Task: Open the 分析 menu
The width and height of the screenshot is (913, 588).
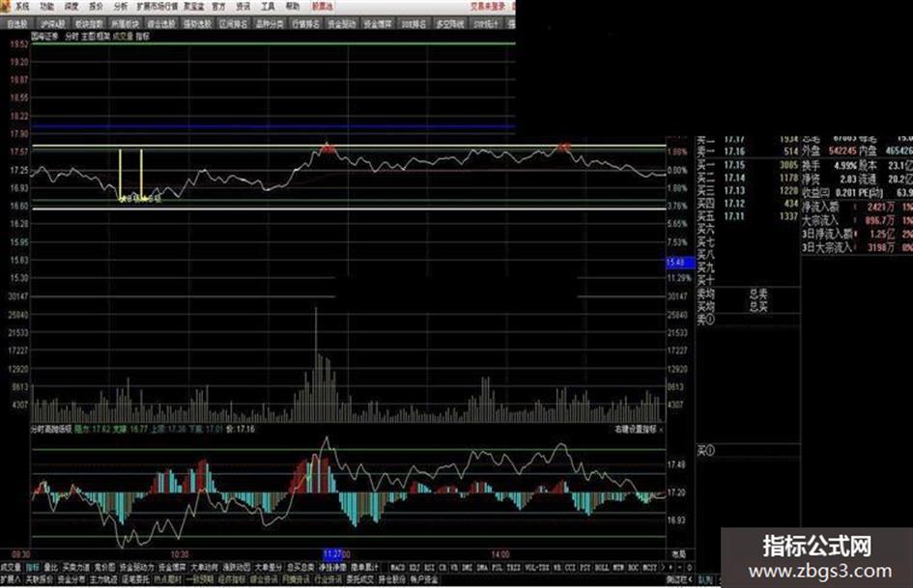Action: click(x=121, y=7)
